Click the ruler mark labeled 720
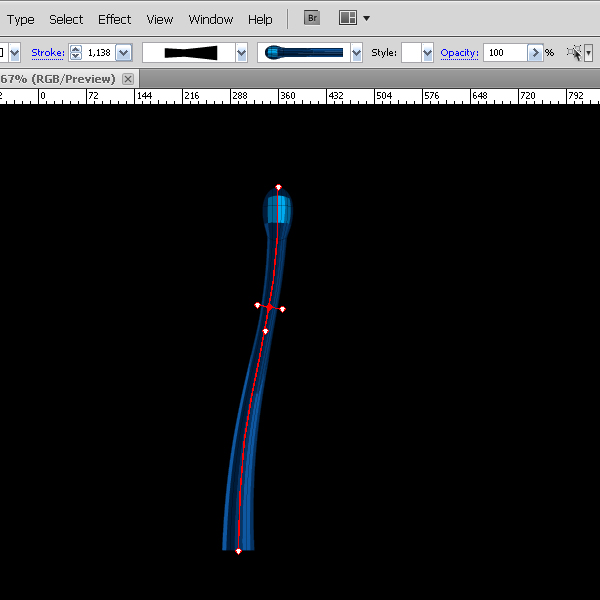 click(527, 96)
